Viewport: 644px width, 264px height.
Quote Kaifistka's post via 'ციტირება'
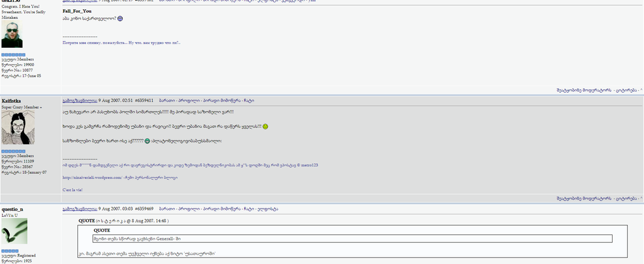pyautogui.click(x=626, y=198)
